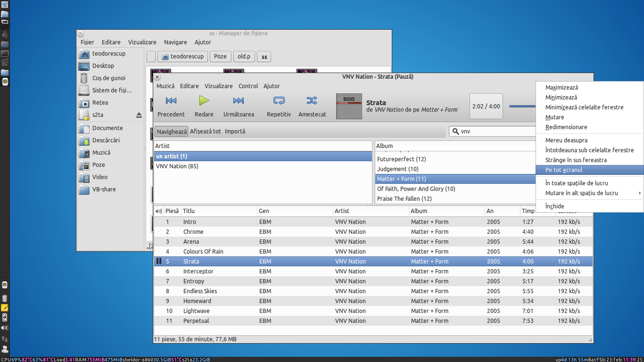Screen dimensions: 644x362
Task: Open Editare menu in music player
Action: pyautogui.click(x=190, y=86)
